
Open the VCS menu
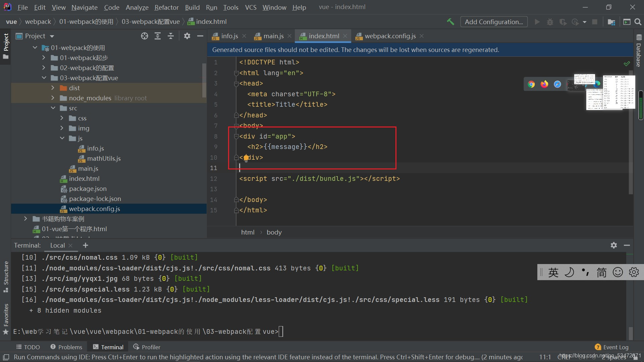pyautogui.click(x=251, y=7)
